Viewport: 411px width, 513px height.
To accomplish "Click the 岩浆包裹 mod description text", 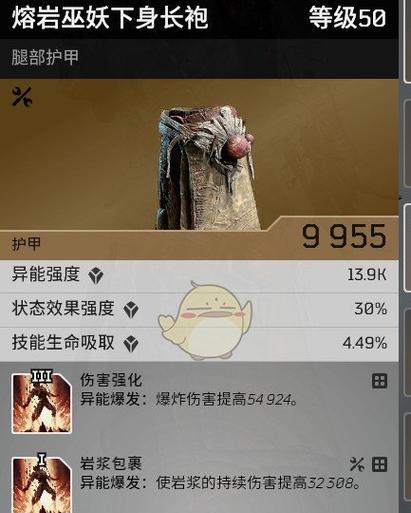I will pos(220,482).
